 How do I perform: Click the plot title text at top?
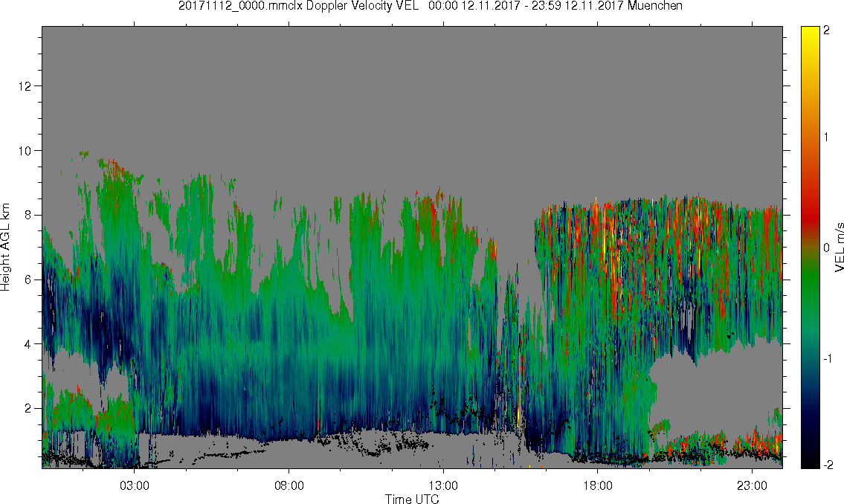pyautogui.click(x=430, y=6)
